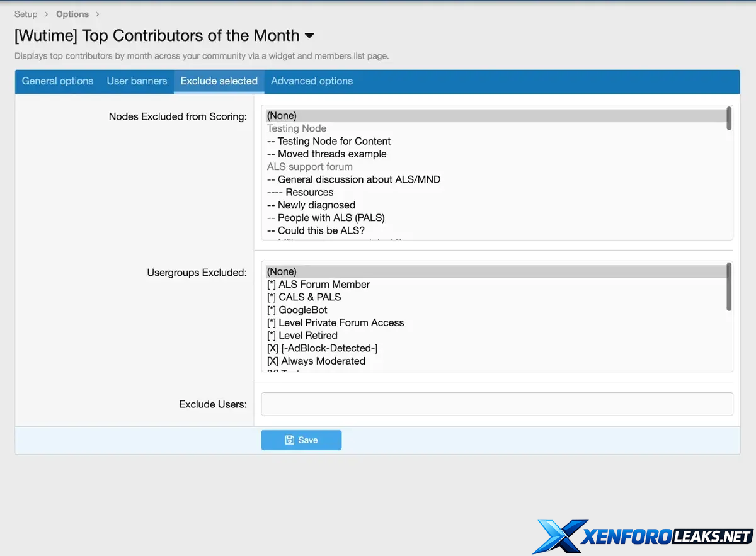Open the User banners tab
Screen dimensions: 756x556
(x=137, y=81)
